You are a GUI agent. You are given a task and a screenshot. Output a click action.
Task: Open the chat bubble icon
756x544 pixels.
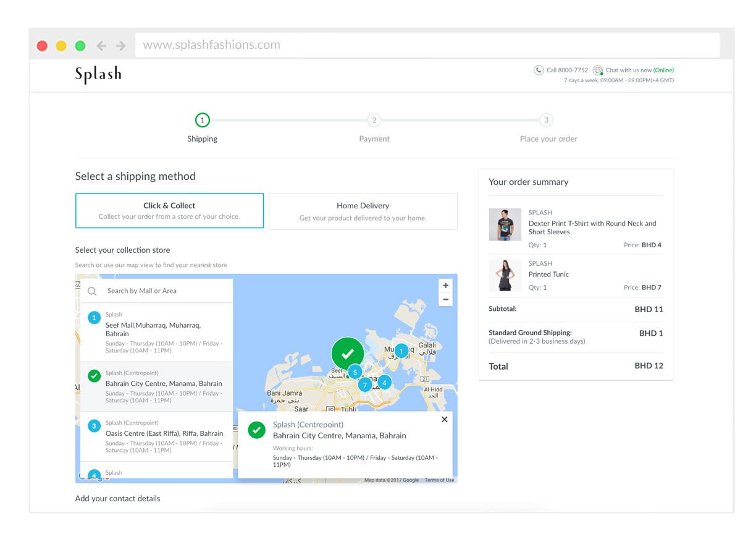tap(598, 70)
